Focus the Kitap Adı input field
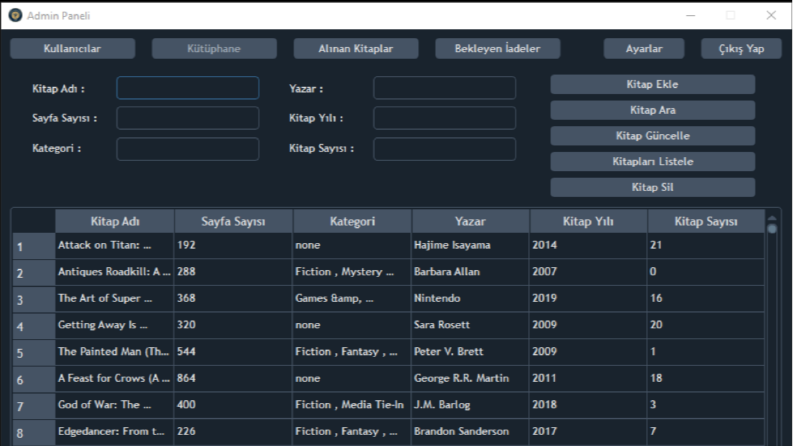 point(188,88)
